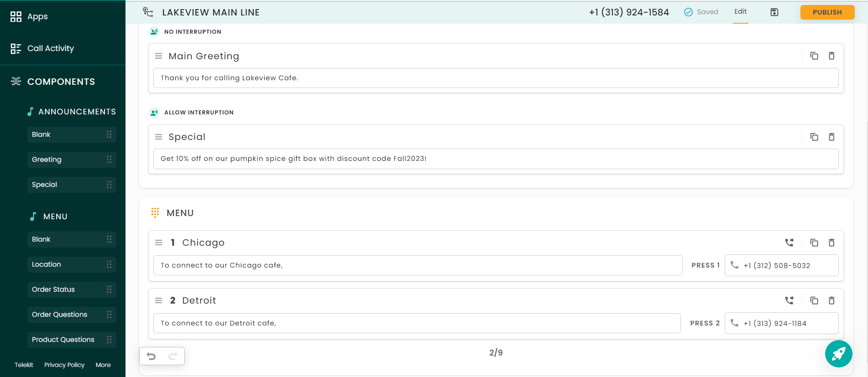
Task: Click the Saved status checkmark icon
Action: click(x=688, y=12)
